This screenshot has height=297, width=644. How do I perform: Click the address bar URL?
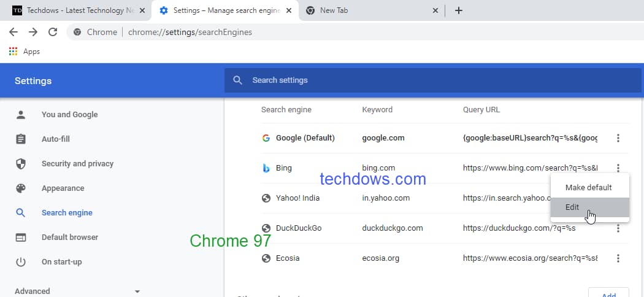(190, 32)
